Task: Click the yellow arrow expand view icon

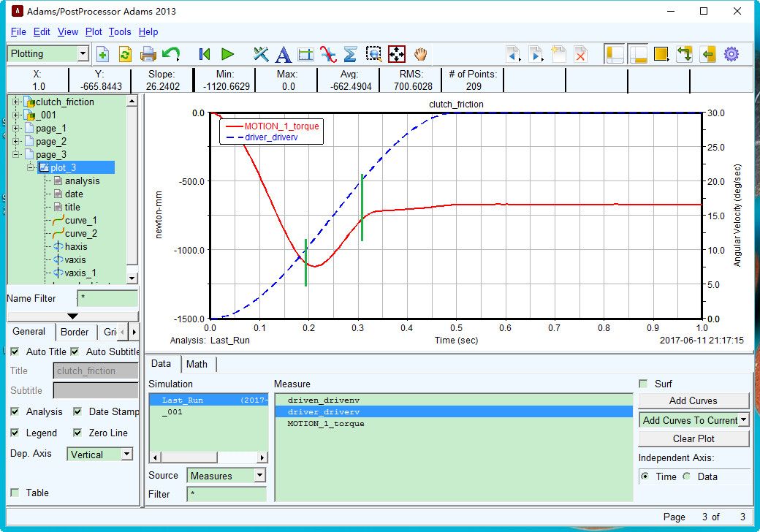Action: click(x=708, y=54)
